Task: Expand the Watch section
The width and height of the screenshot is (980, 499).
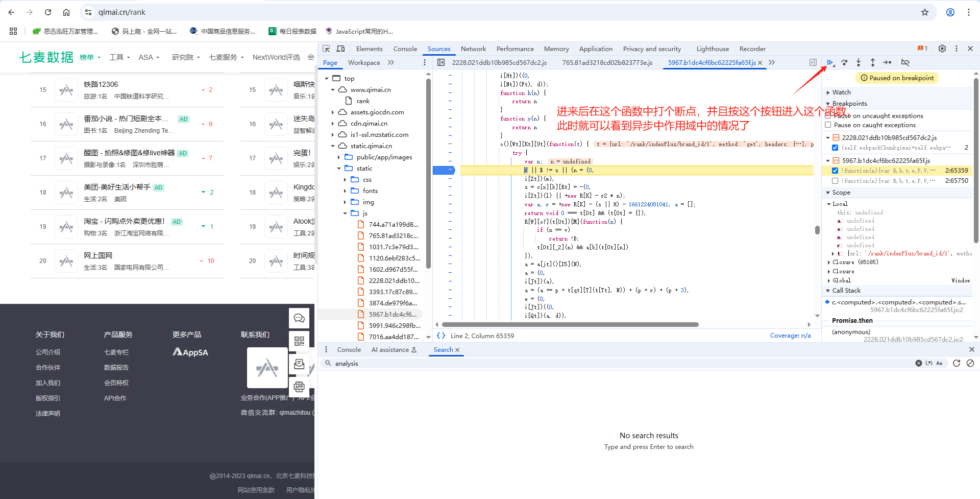Action: [x=828, y=92]
